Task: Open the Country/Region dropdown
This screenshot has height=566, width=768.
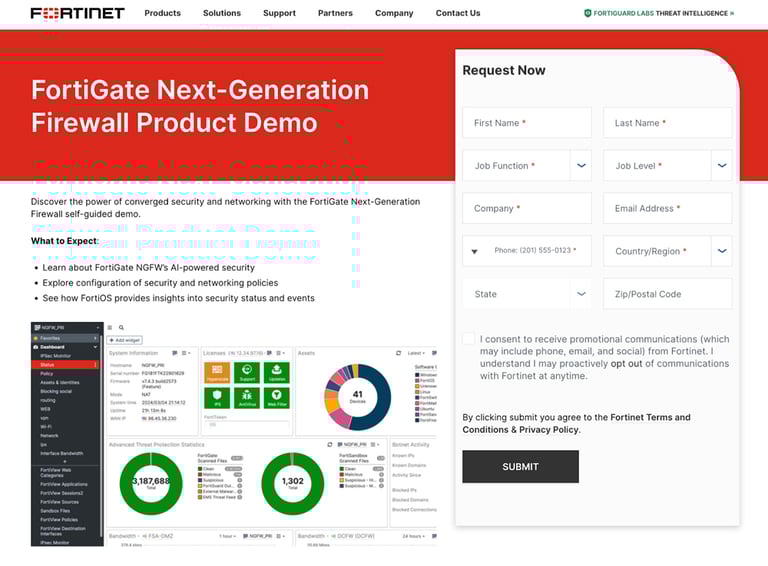Action: click(x=722, y=251)
